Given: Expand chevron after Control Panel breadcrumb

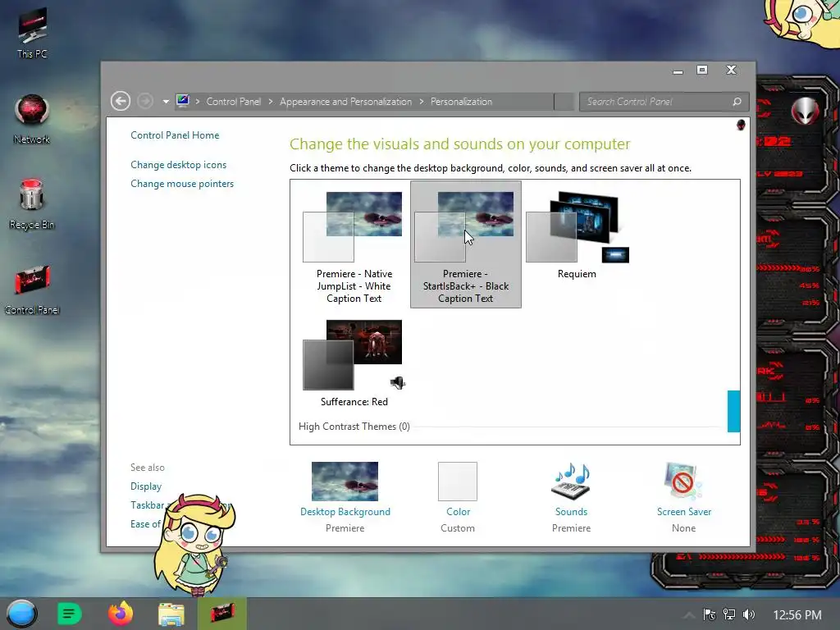Looking at the screenshot, I should pyautogui.click(x=271, y=102).
